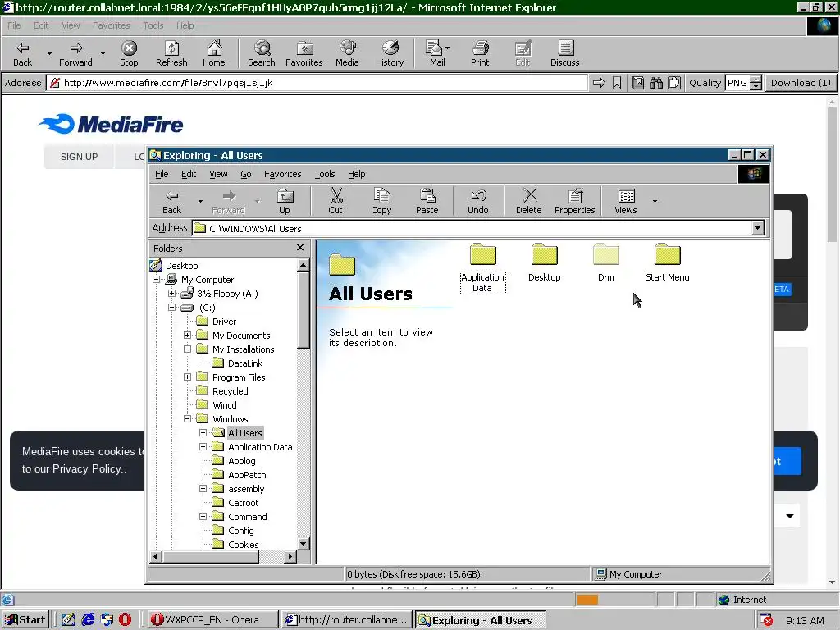Open the Search pane in Internet Explorer
This screenshot has width=840, height=630.
pyautogui.click(x=262, y=53)
